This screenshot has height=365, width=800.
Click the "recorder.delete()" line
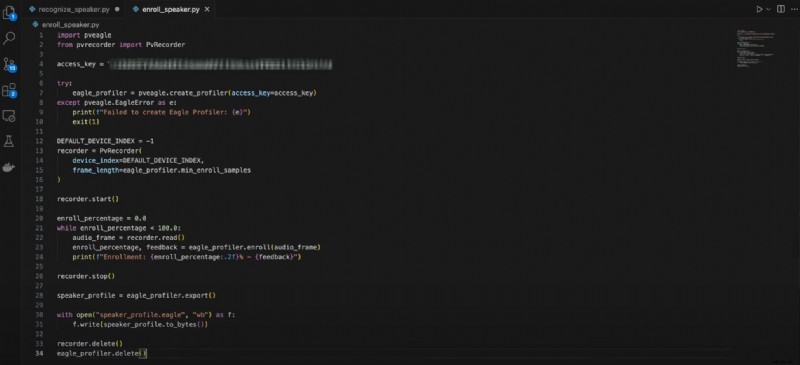[89, 344]
